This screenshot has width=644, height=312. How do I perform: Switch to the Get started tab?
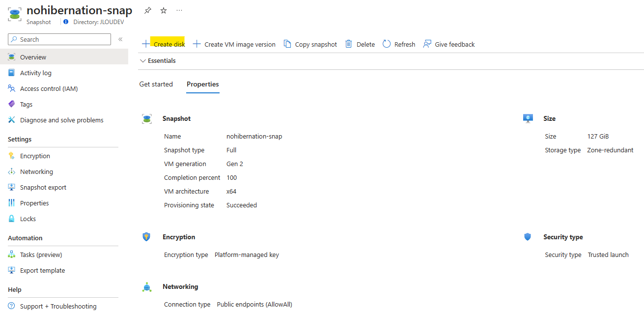[156, 84]
